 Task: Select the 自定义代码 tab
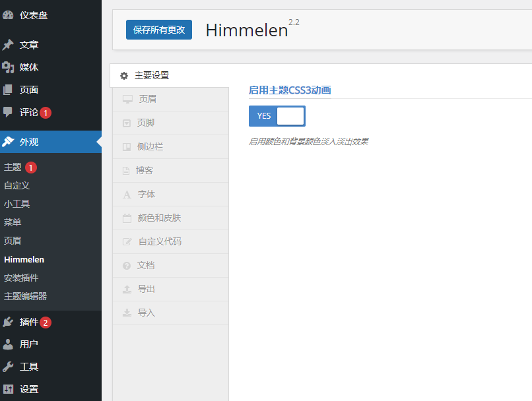(x=170, y=241)
